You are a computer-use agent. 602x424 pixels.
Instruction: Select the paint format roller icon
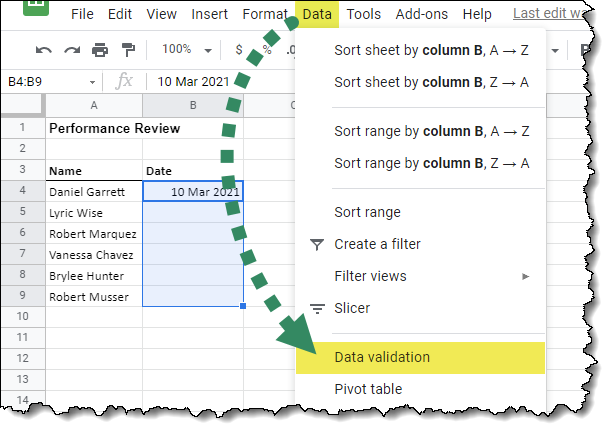128,50
